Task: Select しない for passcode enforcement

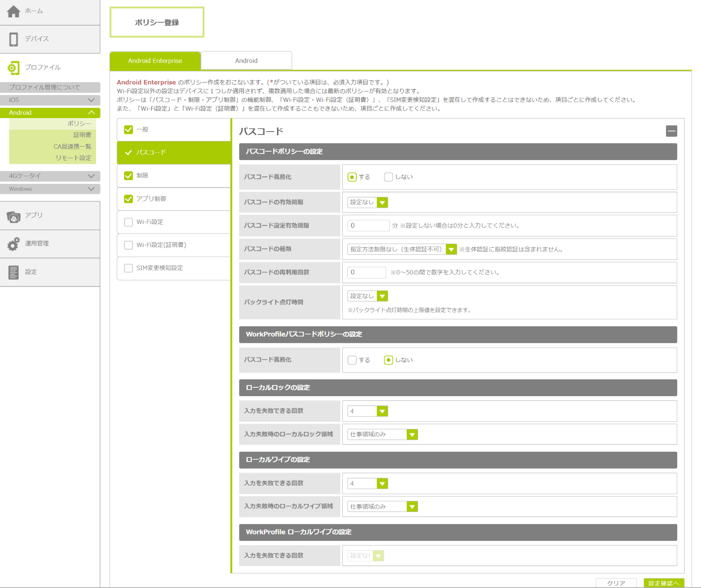Action: pos(389,177)
